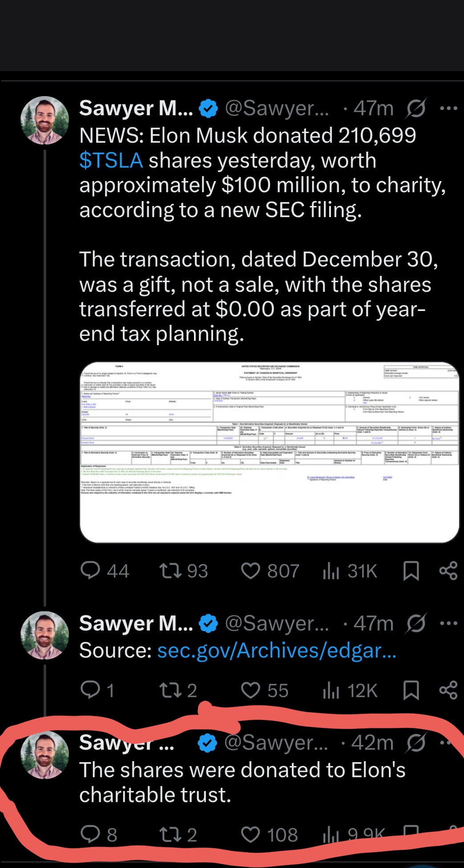Like the charitable trust post
The width and height of the screenshot is (464, 868).
[x=250, y=835]
